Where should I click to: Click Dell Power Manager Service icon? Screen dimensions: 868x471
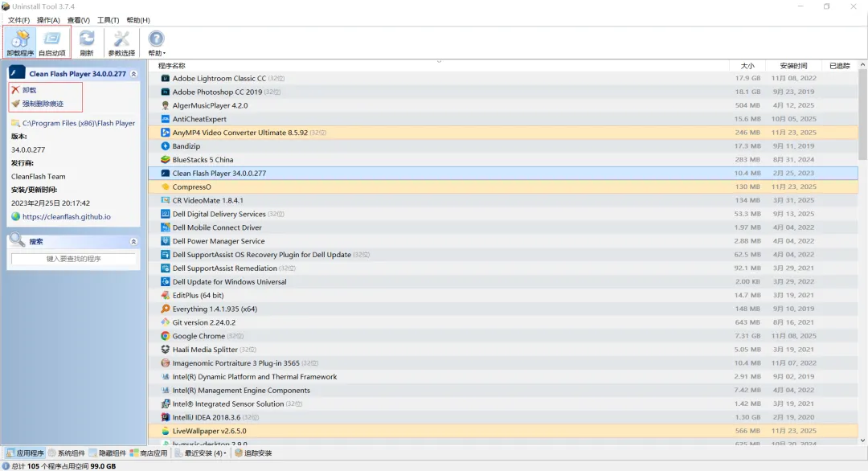pyautogui.click(x=165, y=241)
